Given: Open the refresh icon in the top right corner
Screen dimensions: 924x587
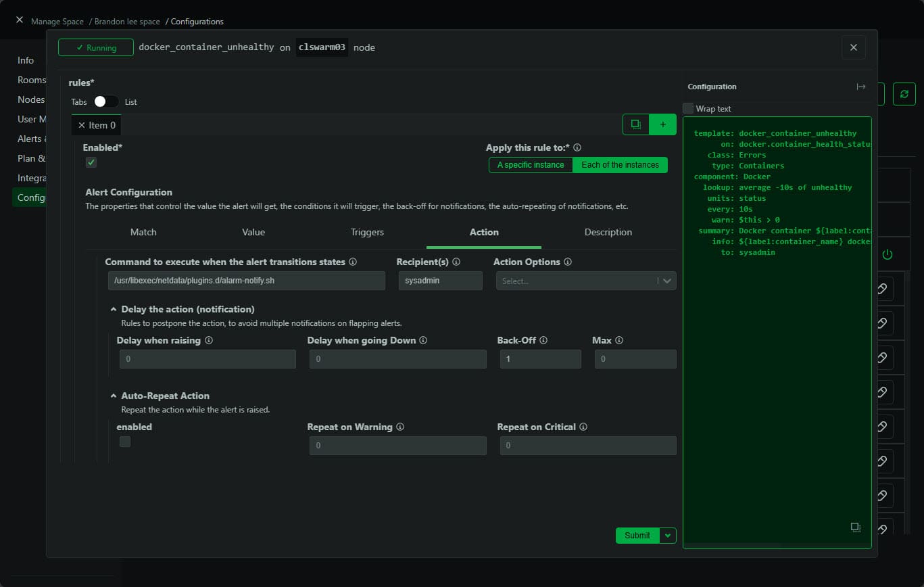Looking at the screenshot, I should pos(904,94).
